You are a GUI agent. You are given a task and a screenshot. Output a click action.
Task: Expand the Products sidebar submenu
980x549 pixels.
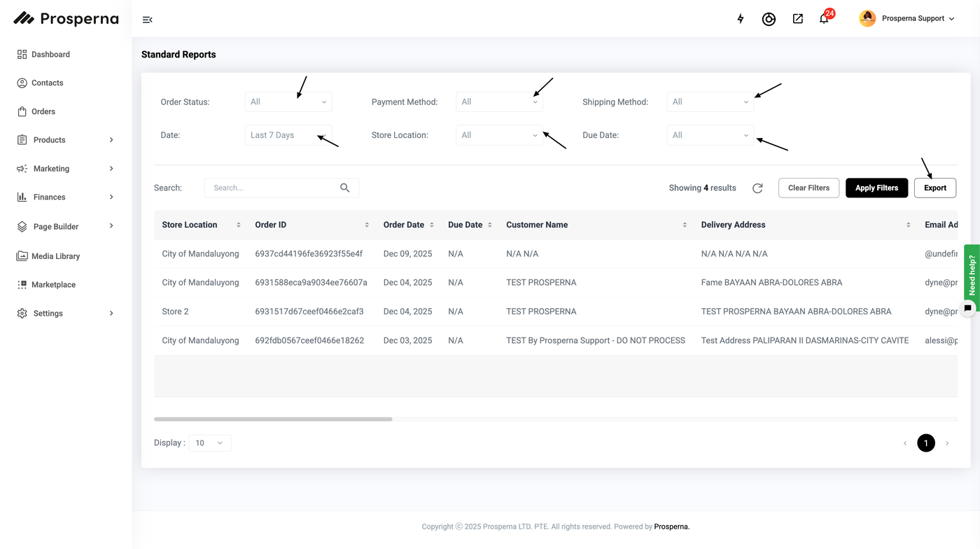[111, 140]
